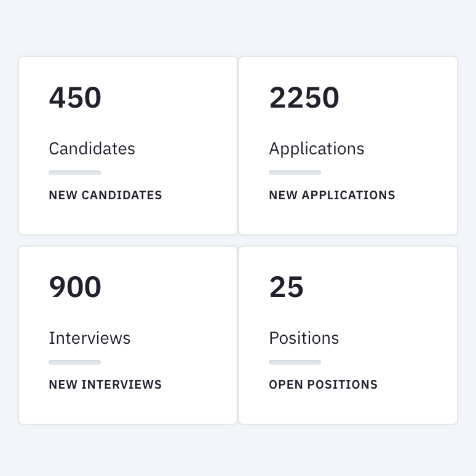This screenshot has height=476, width=476.
Task: Select the NEW INTERVIEWS caption
Action: pos(105,385)
